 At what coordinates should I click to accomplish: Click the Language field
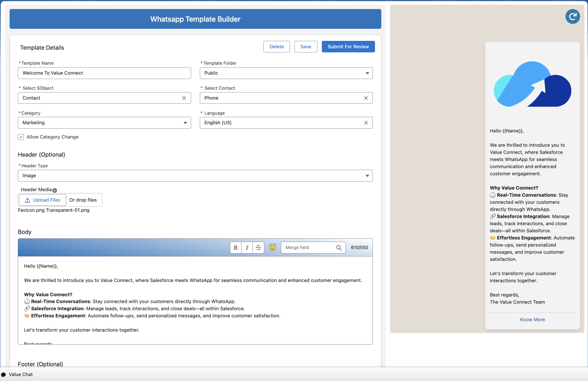point(286,123)
